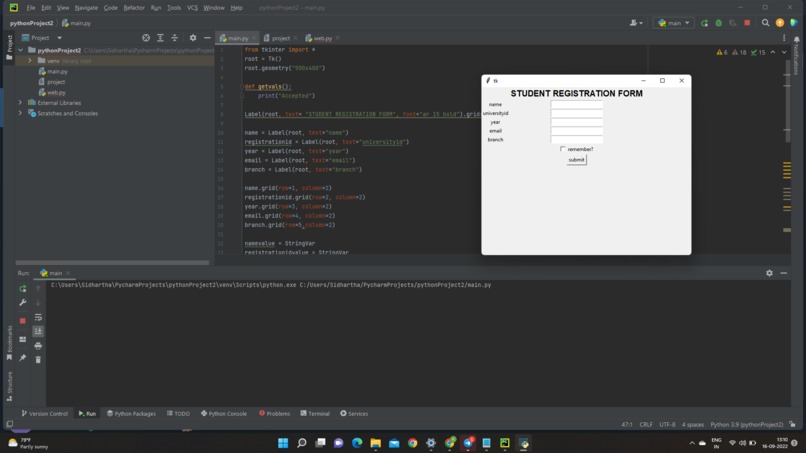This screenshot has width=806, height=453.
Task: Click the Rerun main icon in toolbar
Action: (x=704, y=23)
